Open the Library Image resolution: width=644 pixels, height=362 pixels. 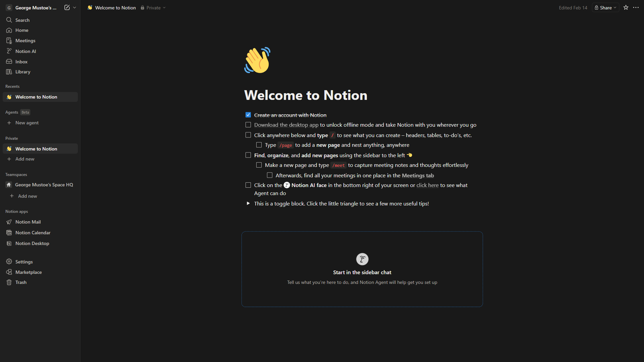[40, 72]
